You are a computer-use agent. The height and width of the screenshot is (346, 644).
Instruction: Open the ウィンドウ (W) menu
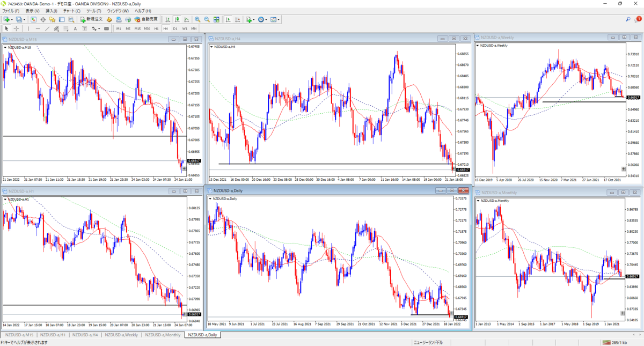118,11
